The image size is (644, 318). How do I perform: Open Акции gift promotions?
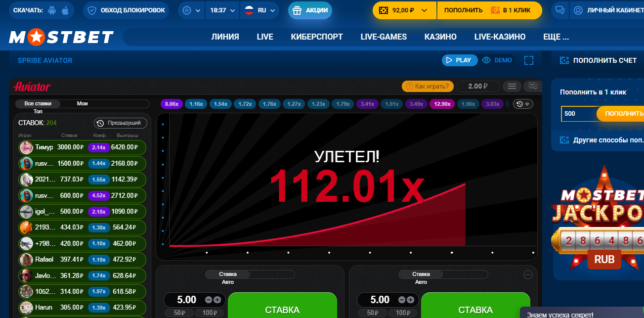[310, 10]
